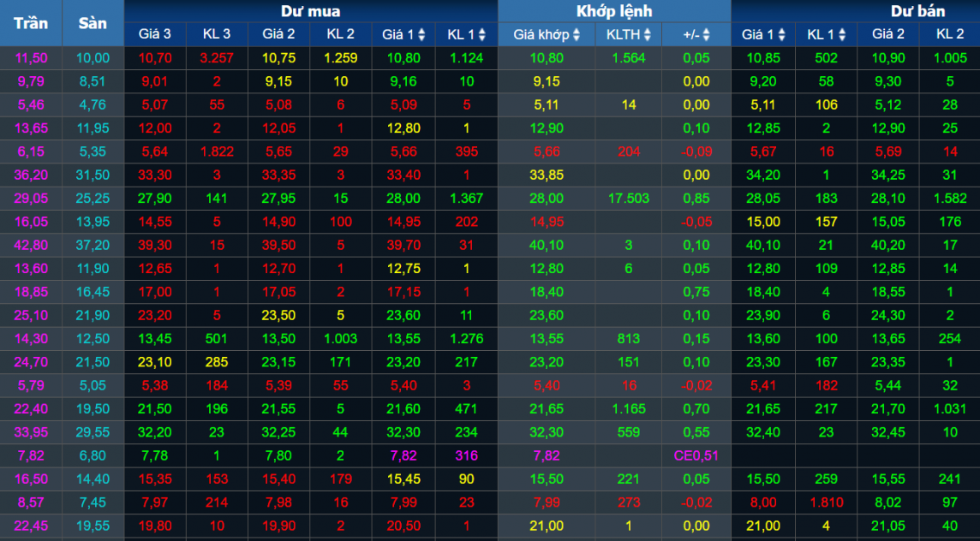Click Giá 2 header under Dư bán
Viewport: 980px width, 541px height.
[x=887, y=35]
